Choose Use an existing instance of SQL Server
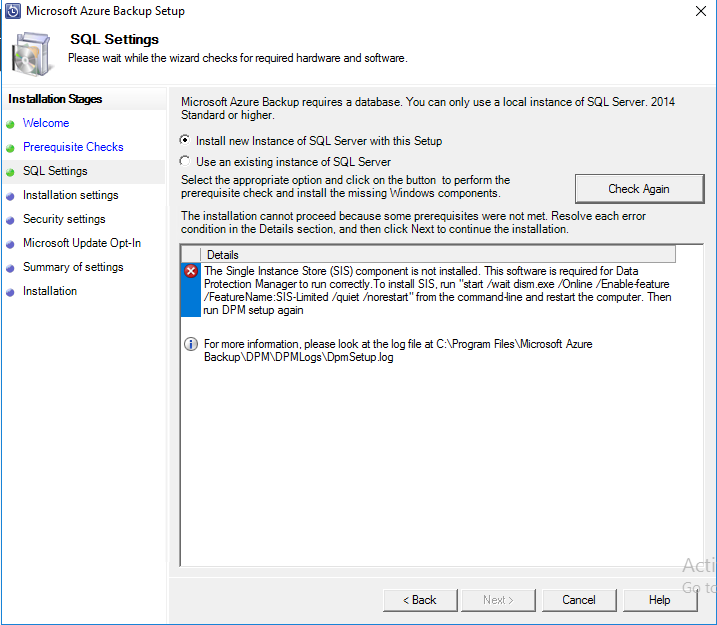The height and width of the screenshot is (625, 717). click(184, 161)
